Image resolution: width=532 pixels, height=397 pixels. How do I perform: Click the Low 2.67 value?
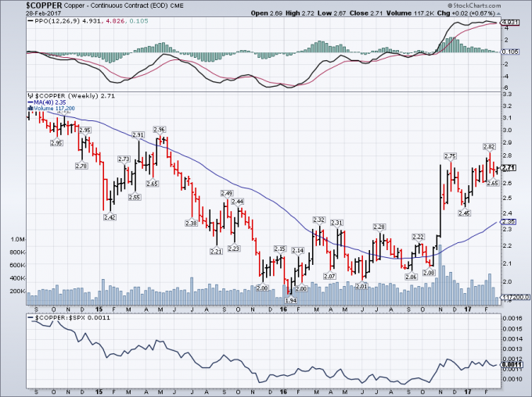332,13
